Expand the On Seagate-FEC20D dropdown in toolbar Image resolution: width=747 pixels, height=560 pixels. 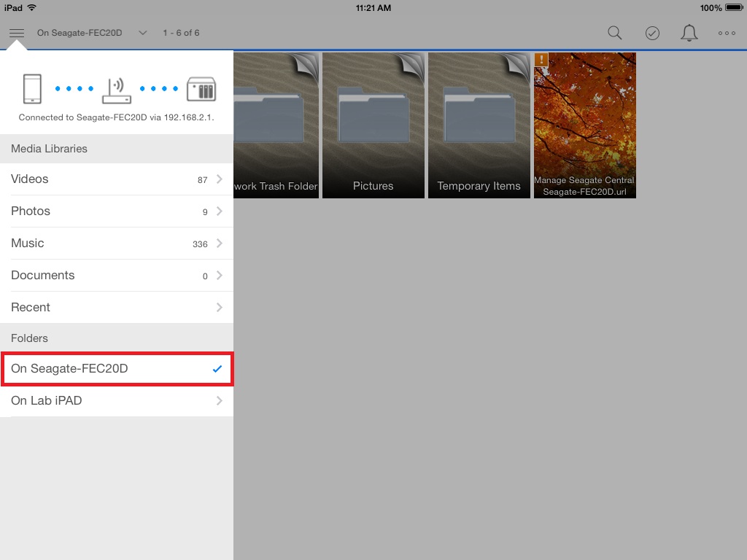pos(142,33)
